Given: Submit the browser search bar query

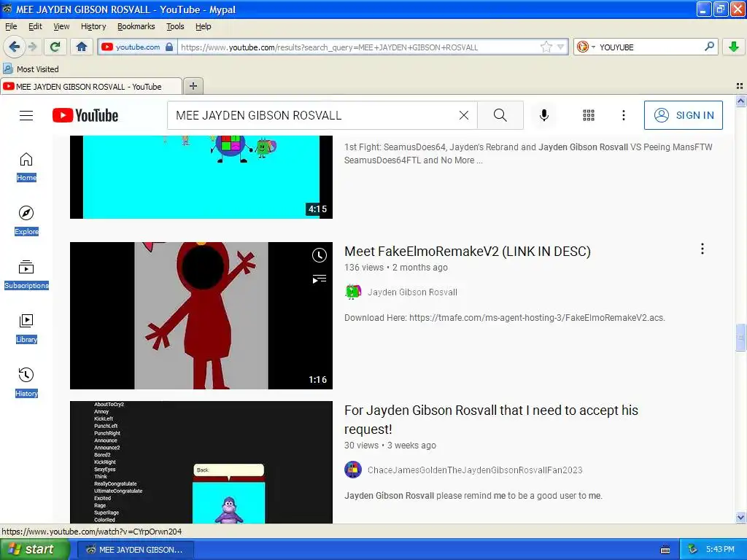Looking at the screenshot, I should coord(709,47).
